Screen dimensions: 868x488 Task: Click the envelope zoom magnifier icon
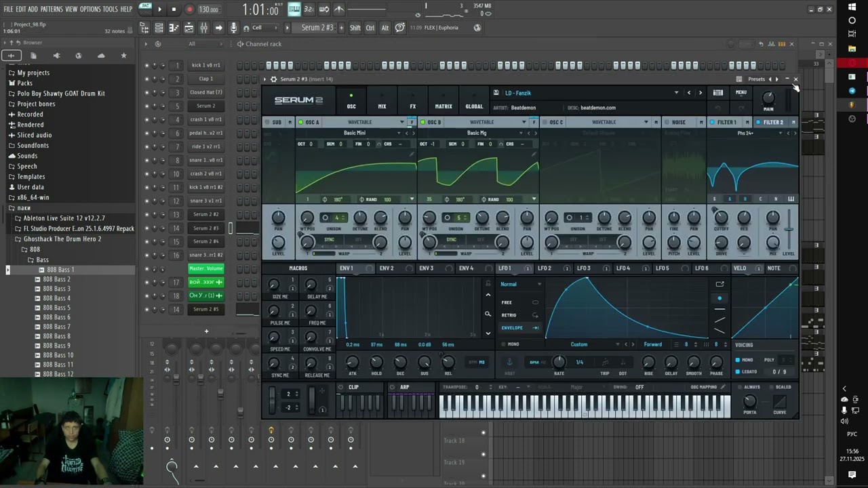pyautogui.click(x=488, y=314)
